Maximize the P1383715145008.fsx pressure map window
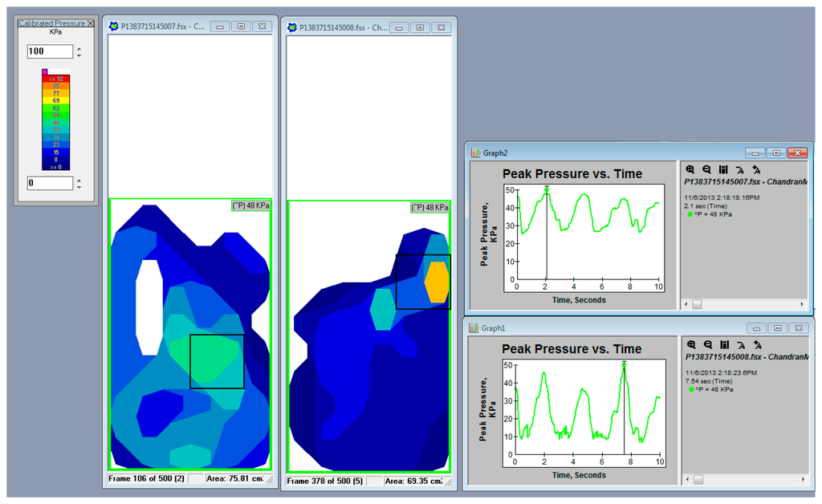This screenshot has width=822, height=504. click(x=420, y=26)
